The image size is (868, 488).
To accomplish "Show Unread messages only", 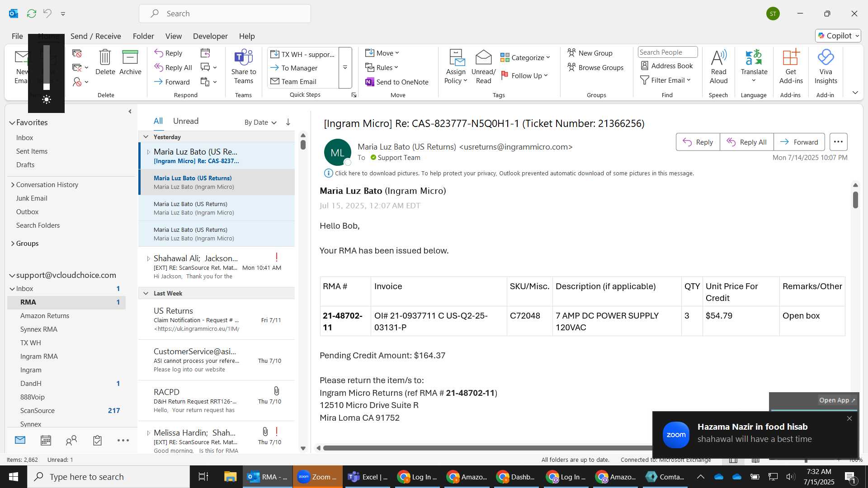I will pyautogui.click(x=186, y=121).
